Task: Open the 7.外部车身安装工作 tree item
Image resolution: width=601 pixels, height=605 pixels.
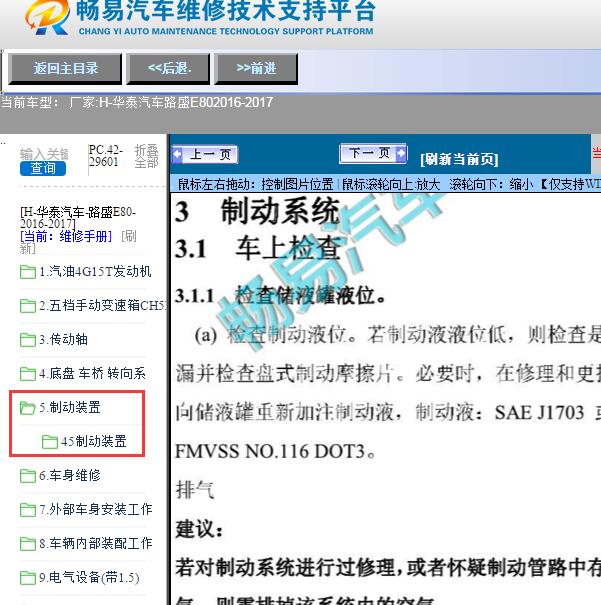Action: 96,509
